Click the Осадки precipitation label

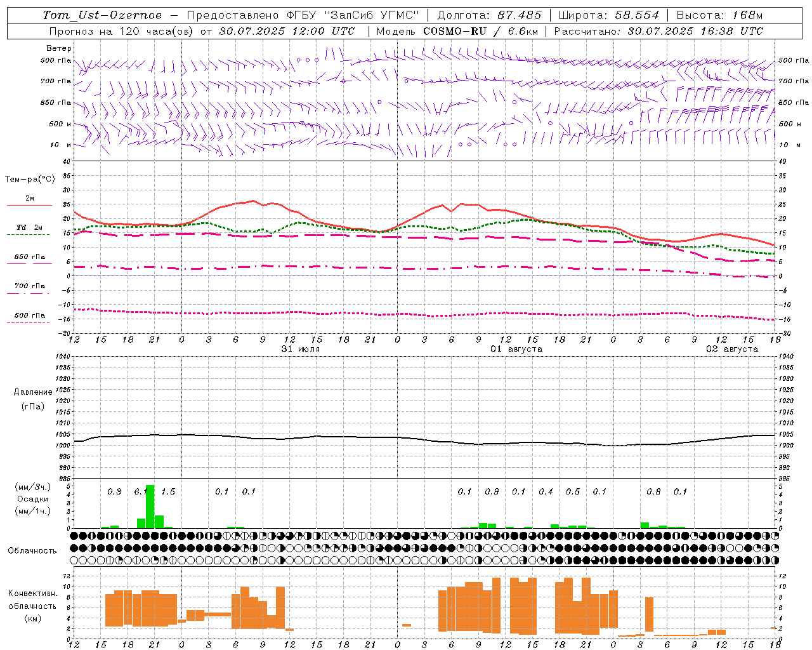[32, 499]
